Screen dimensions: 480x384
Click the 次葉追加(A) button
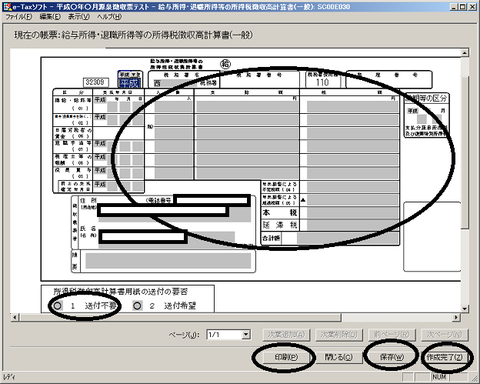coord(286,334)
